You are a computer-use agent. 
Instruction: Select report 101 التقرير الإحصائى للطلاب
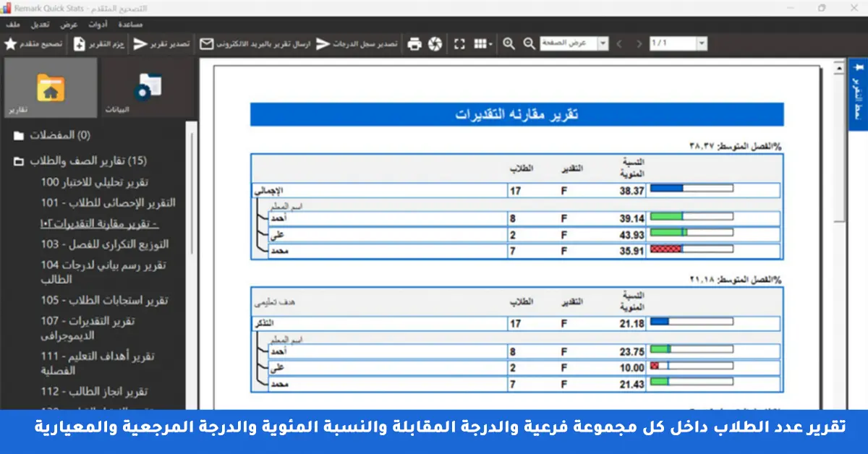(109, 203)
